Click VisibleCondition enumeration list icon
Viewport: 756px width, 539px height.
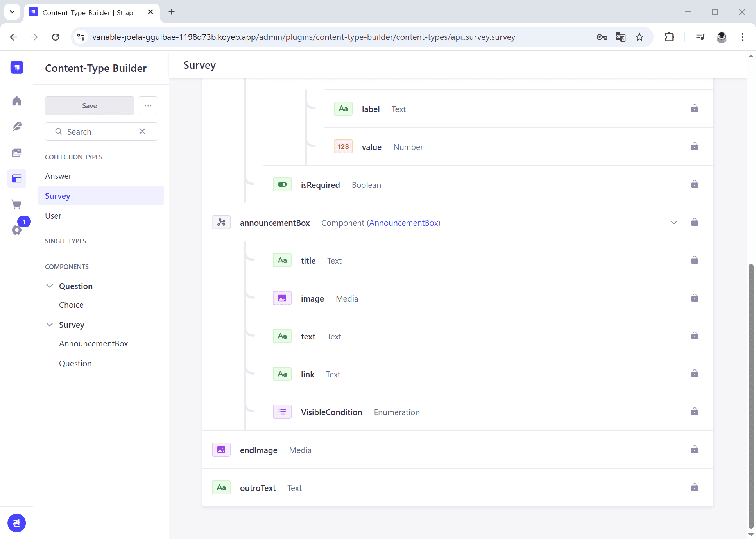tap(282, 412)
